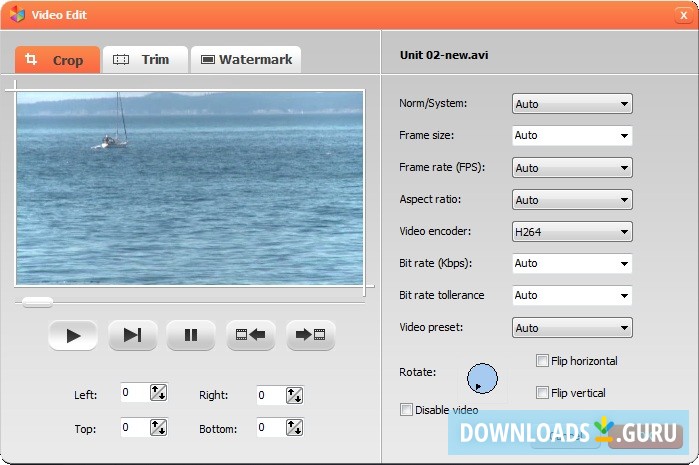Open the Norm/System dropdown
This screenshot has width=699, height=465.
click(x=572, y=104)
